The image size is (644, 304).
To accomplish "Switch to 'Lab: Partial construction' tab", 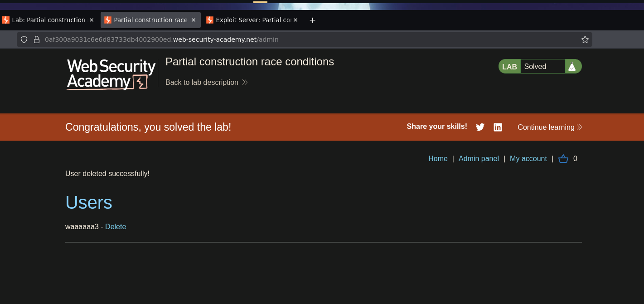I will [x=48, y=20].
